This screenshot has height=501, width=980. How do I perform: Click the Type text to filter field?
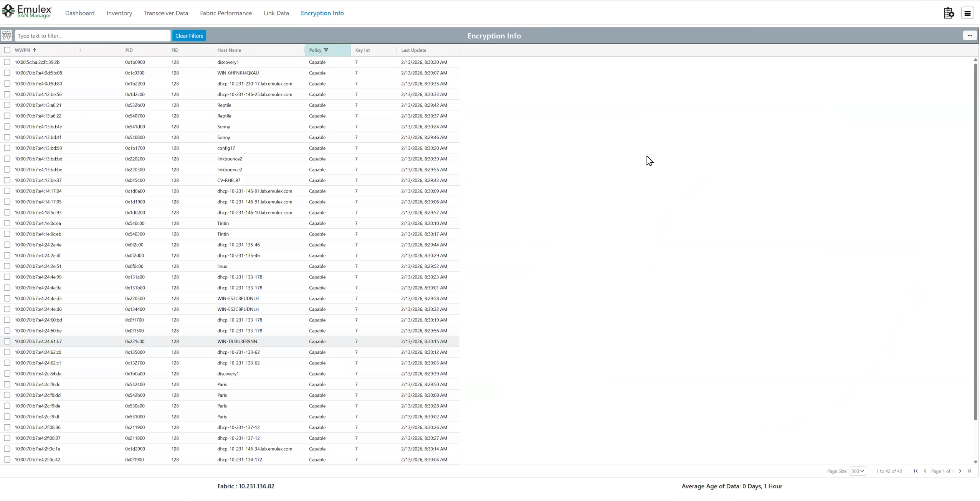[x=92, y=36]
